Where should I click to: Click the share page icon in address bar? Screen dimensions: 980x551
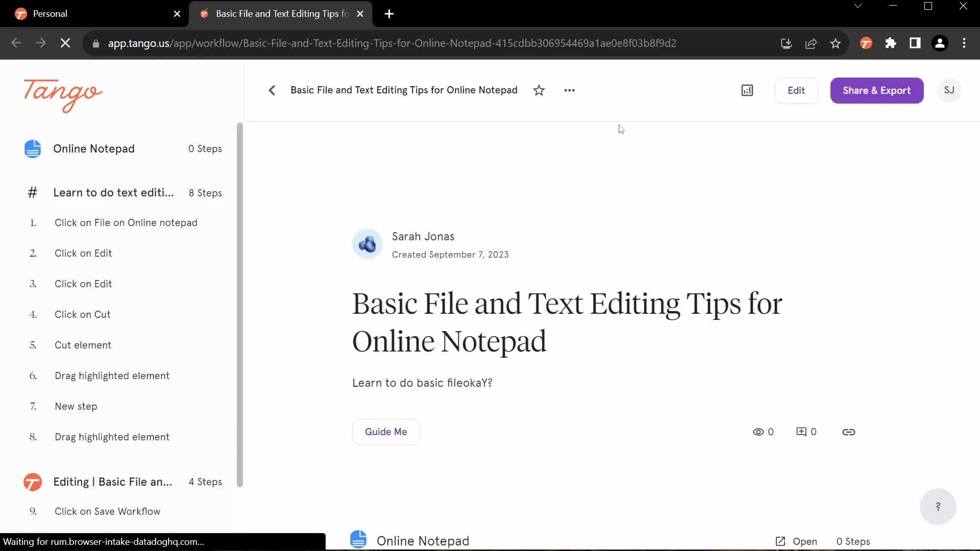pos(811,43)
